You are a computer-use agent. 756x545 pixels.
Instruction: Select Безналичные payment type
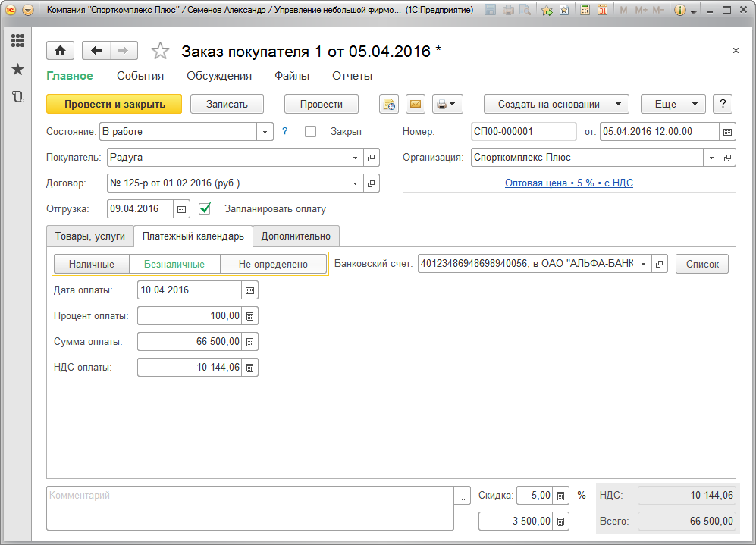(174, 264)
